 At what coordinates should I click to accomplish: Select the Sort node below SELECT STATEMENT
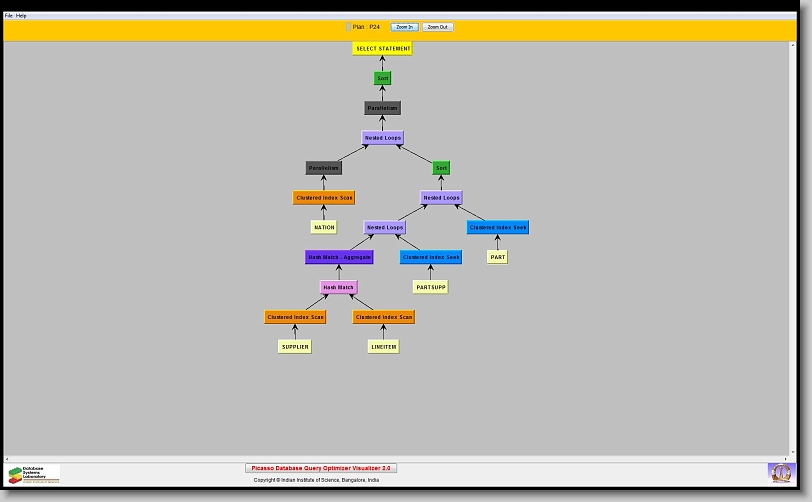[x=382, y=78]
